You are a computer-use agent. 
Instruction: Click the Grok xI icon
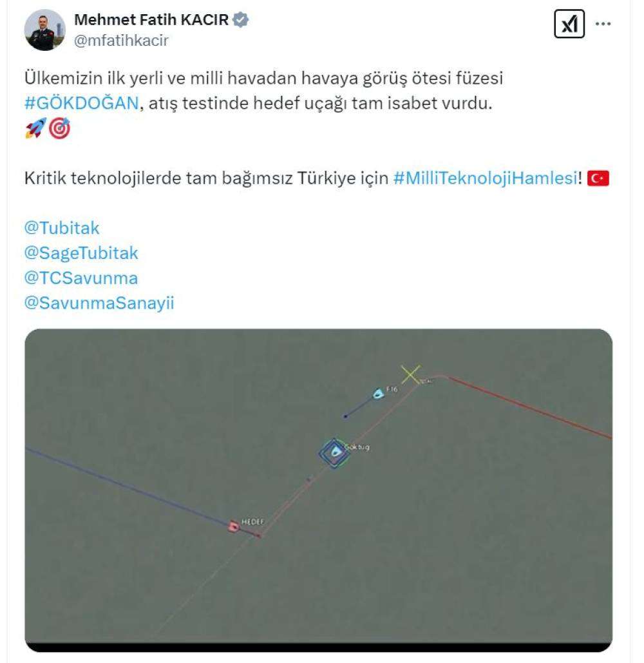[569, 24]
